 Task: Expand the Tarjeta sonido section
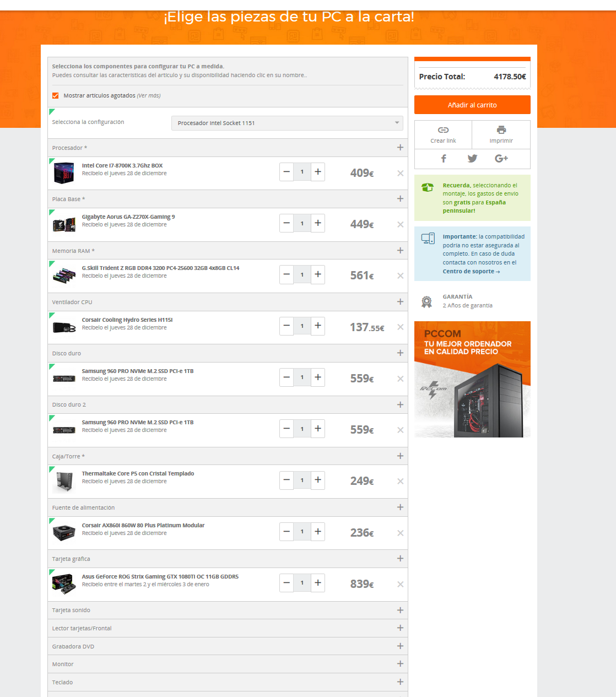click(400, 610)
